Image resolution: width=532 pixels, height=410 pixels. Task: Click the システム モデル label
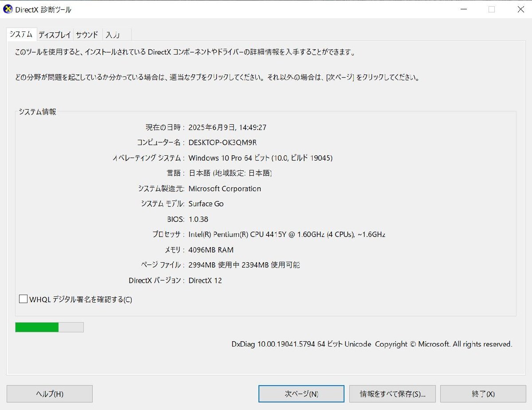coord(163,204)
